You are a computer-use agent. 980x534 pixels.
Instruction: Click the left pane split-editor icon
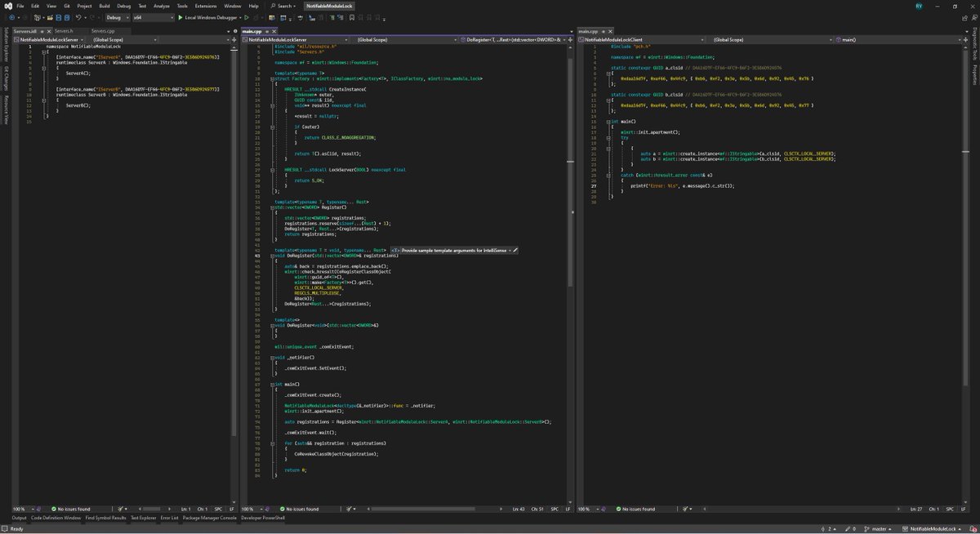point(234,39)
